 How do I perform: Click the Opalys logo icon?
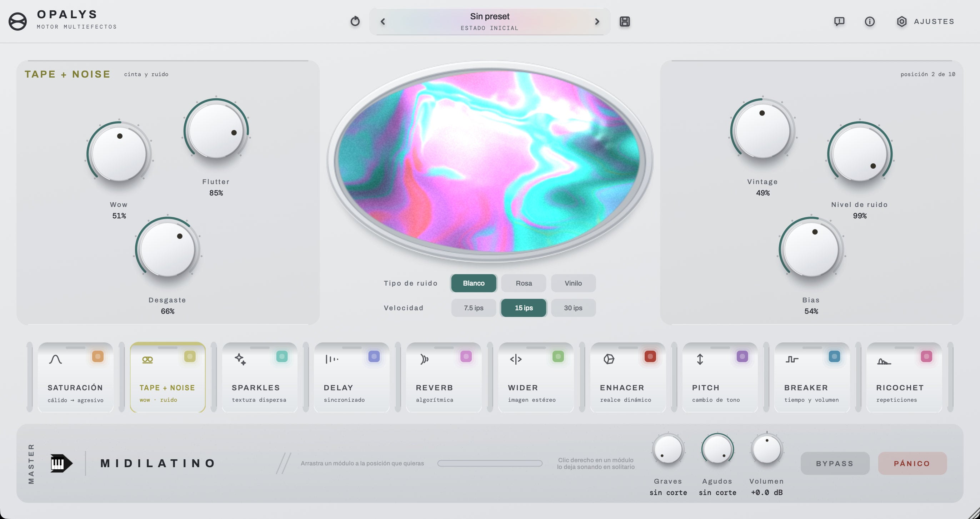pyautogui.click(x=17, y=21)
